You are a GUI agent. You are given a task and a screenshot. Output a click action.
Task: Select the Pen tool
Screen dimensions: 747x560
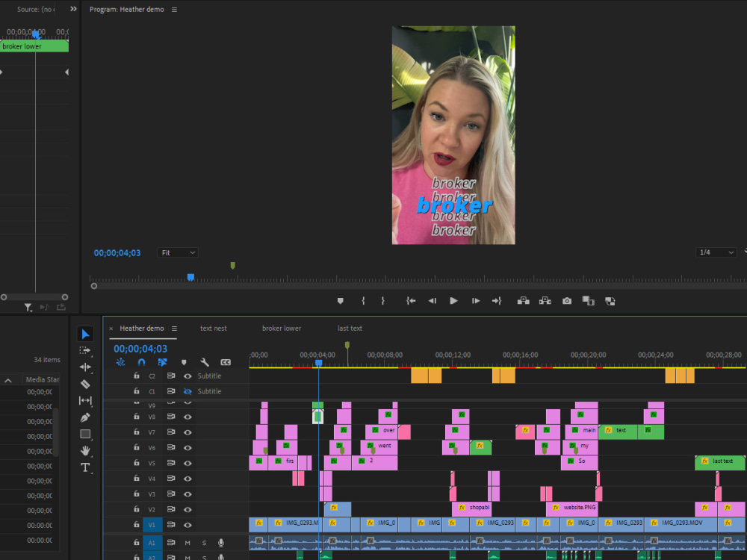click(x=86, y=417)
